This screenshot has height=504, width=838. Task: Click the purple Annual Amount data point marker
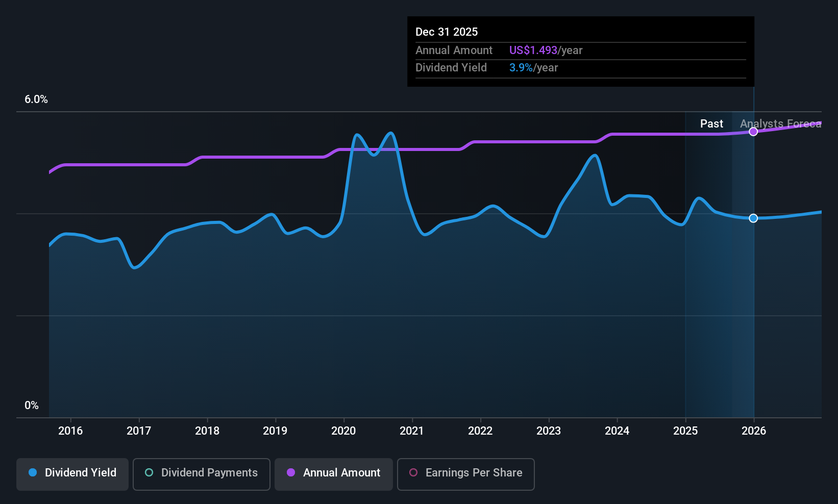(753, 132)
